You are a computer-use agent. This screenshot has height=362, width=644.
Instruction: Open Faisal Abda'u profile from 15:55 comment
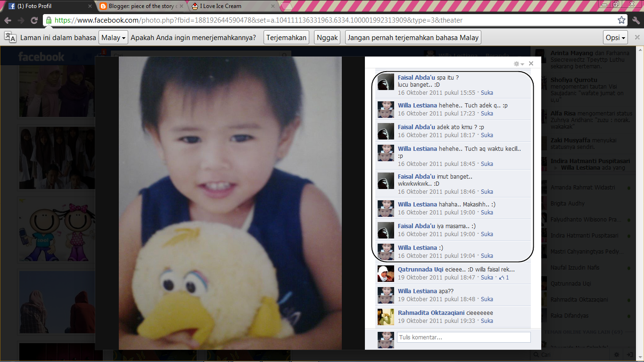(416, 77)
